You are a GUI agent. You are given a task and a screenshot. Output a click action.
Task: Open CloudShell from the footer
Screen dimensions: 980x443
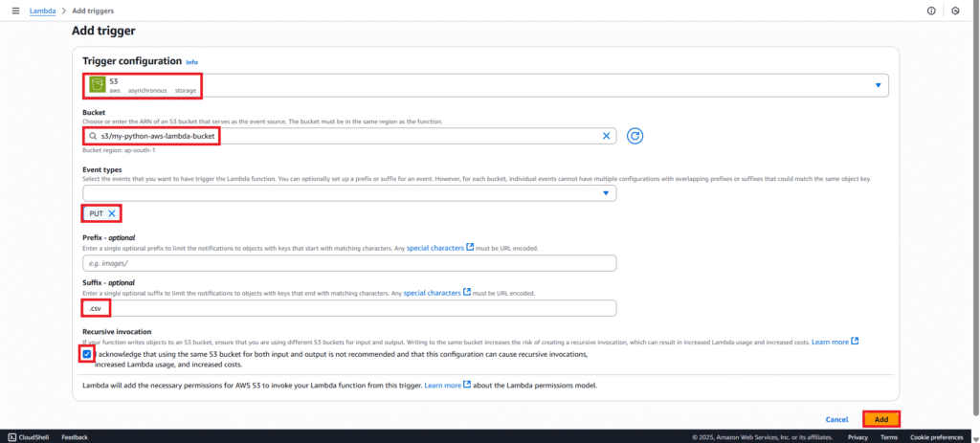(x=28, y=437)
